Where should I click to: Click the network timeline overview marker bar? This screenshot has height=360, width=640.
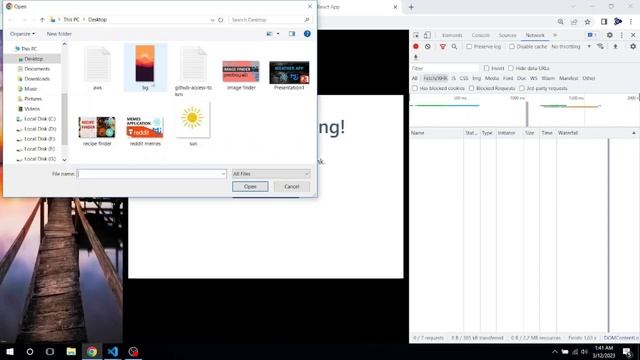click(x=527, y=114)
